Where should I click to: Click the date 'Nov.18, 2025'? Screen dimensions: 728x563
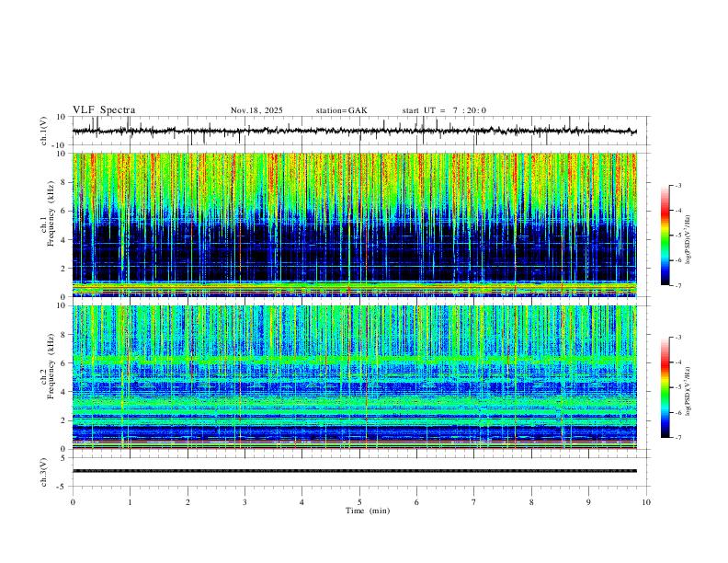[256, 110]
